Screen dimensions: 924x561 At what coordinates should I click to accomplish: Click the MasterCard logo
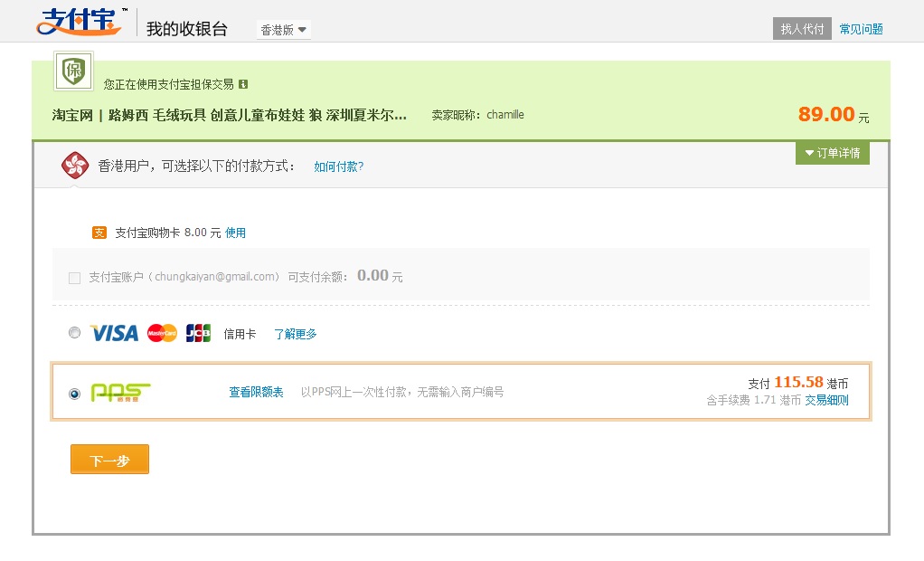click(x=162, y=333)
